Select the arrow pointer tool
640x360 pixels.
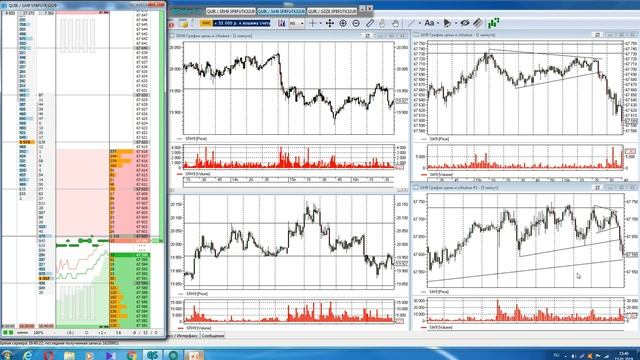point(447,23)
